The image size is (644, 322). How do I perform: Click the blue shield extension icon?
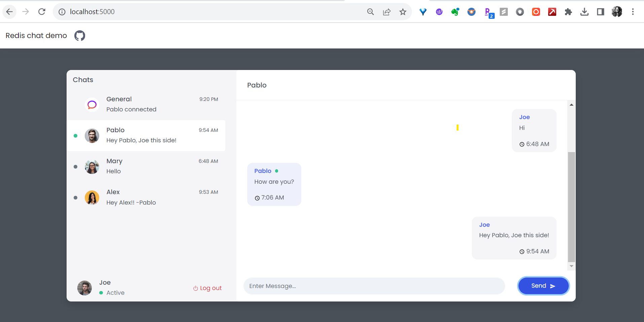point(423,12)
